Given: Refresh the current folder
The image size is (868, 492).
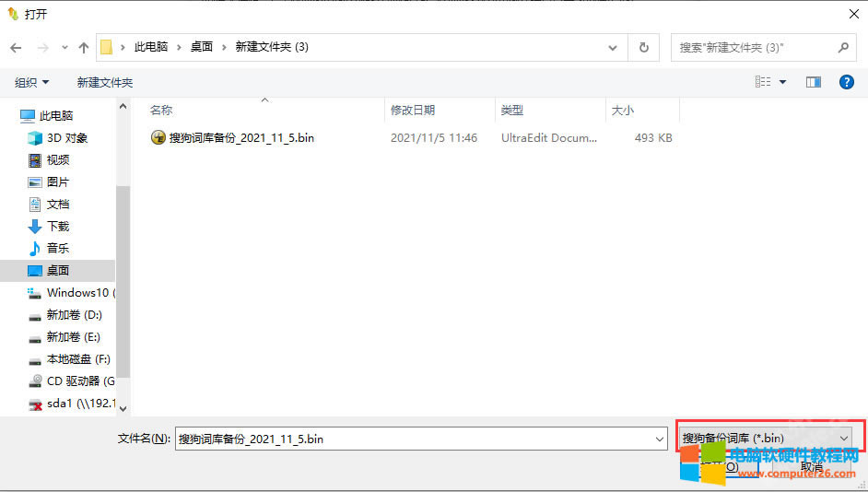Looking at the screenshot, I should coord(644,48).
